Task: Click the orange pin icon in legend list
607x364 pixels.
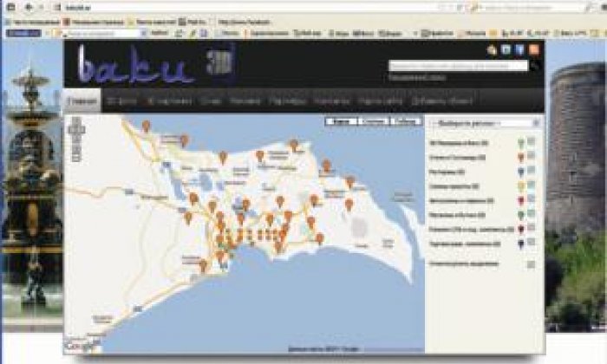Action: click(x=521, y=158)
